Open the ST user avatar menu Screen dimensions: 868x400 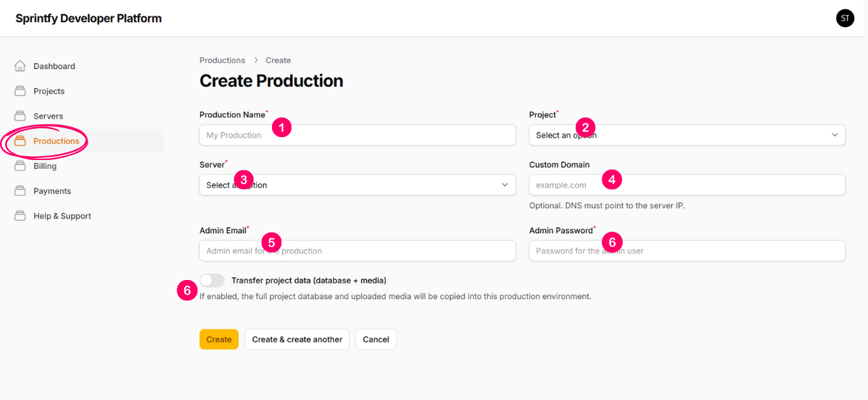pos(844,18)
